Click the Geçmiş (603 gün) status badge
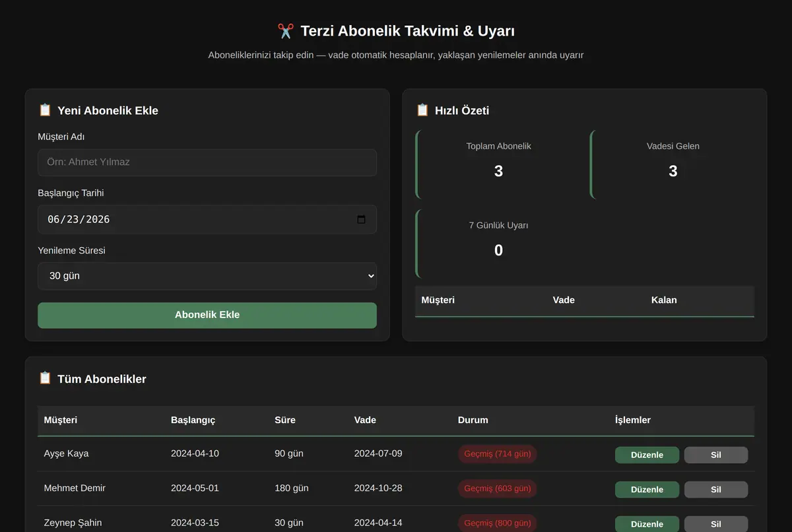Image resolution: width=792 pixels, height=532 pixels. pos(498,488)
